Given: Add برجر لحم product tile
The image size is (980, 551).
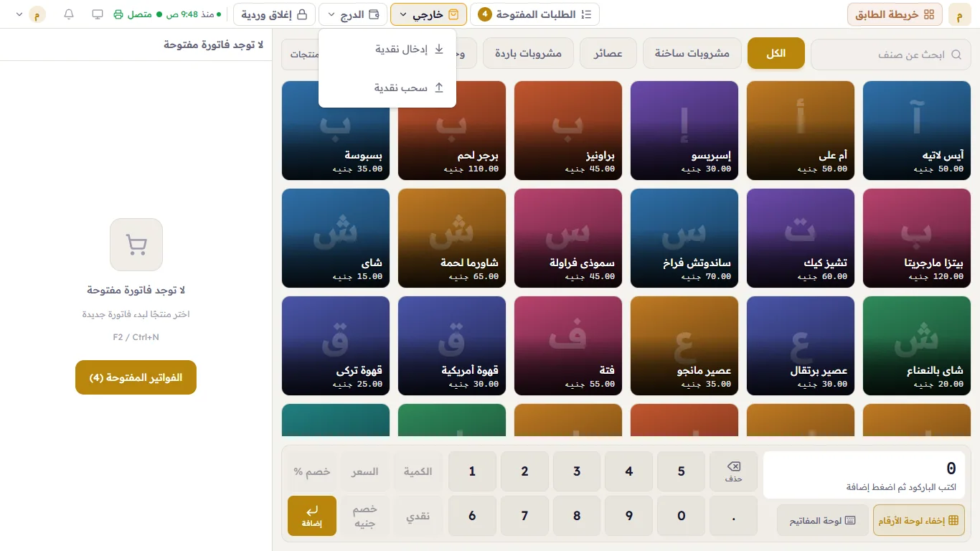Looking at the screenshot, I should [x=451, y=131].
